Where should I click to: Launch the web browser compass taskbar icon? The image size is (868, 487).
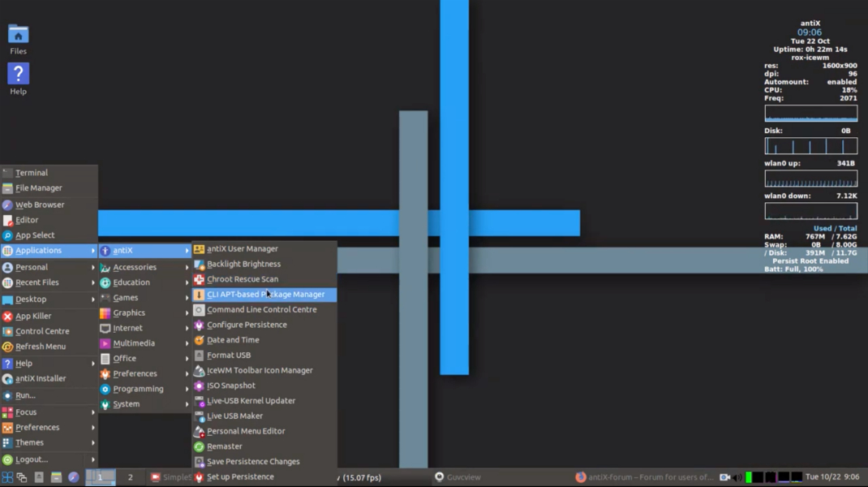[74, 477]
